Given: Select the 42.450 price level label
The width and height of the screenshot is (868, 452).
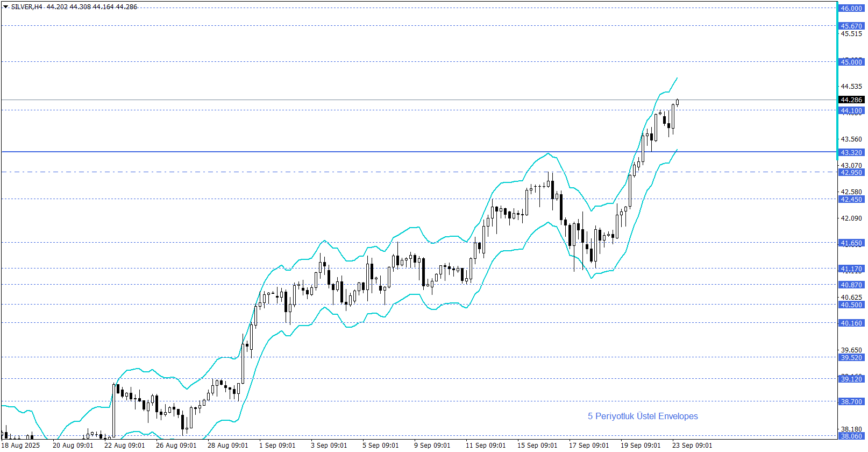Looking at the screenshot, I should pos(851,199).
